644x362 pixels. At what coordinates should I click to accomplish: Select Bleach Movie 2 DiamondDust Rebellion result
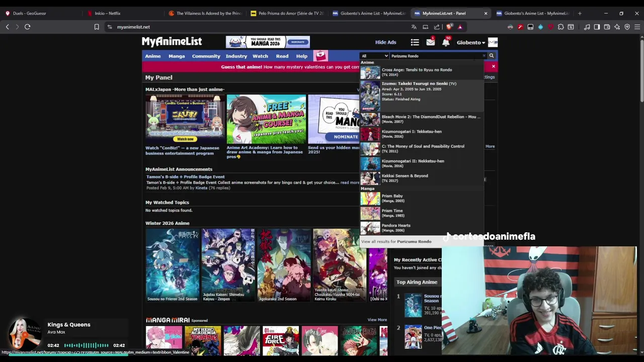tap(422, 119)
